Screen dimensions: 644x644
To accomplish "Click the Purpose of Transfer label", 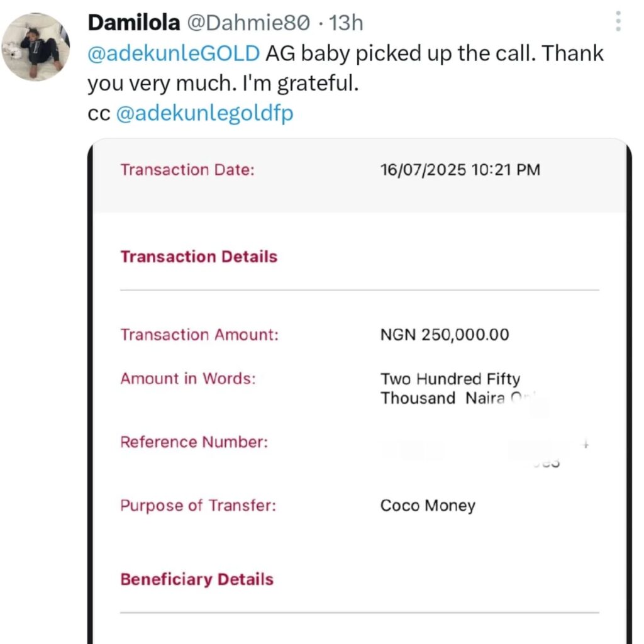I will point(198,506).
